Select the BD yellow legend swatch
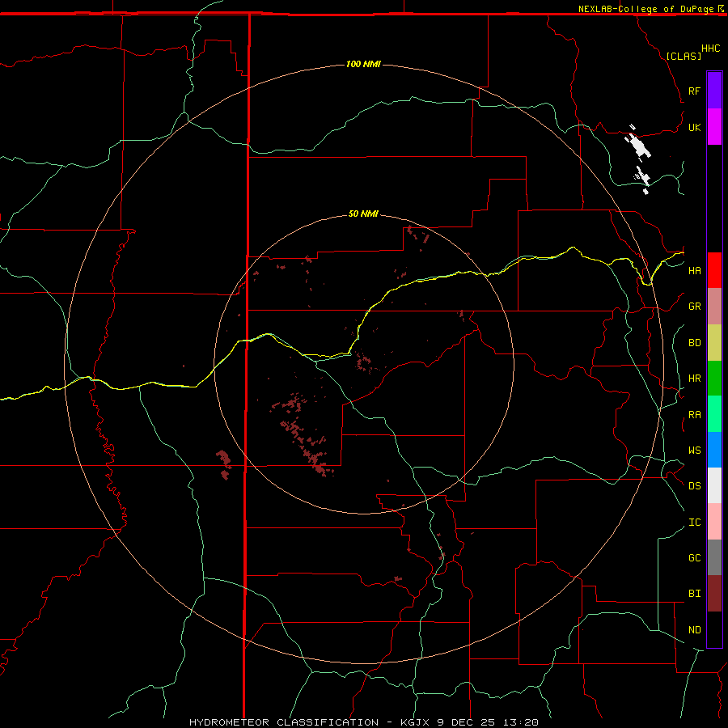 tap(714, 343)
